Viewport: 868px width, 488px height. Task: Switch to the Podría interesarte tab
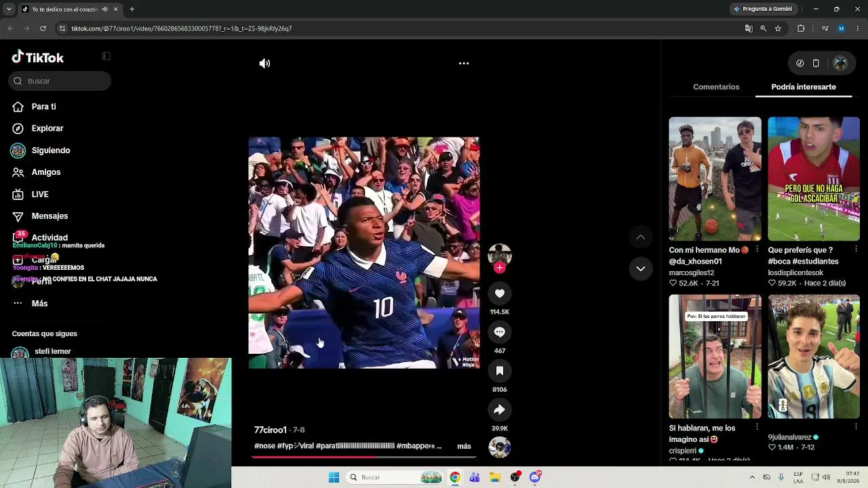804,87
